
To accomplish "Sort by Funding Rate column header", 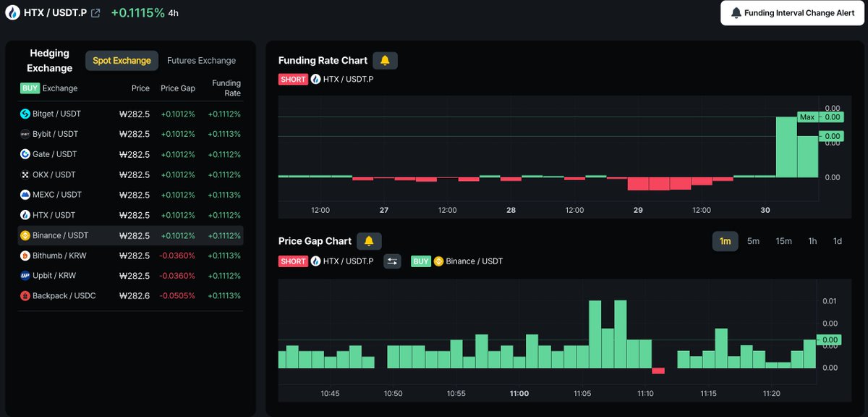I will coord(226,88).
